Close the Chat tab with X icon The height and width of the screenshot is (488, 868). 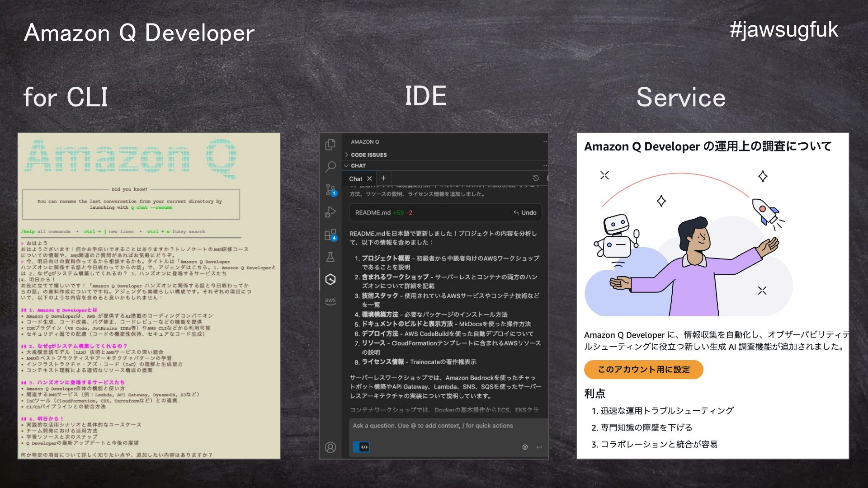pos(369,178)
